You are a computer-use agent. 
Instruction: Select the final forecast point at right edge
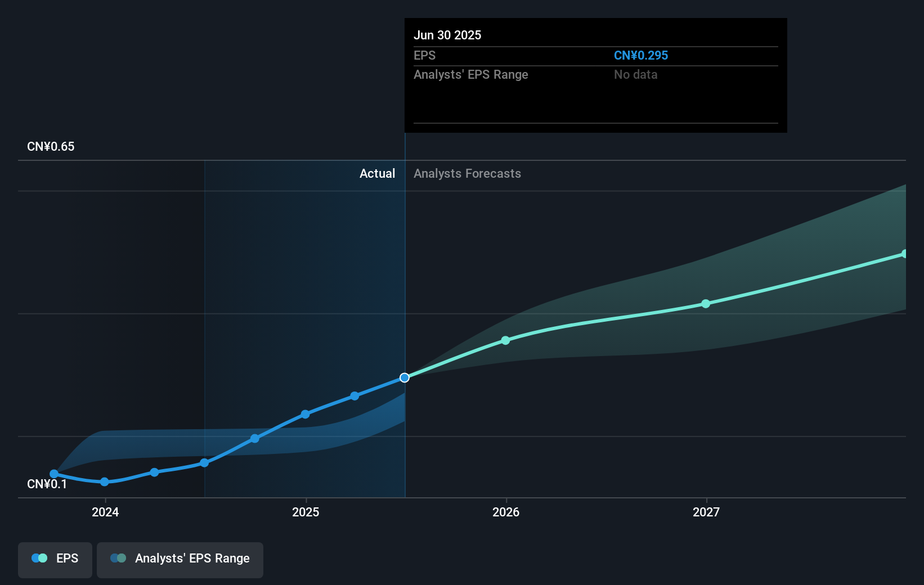pos(904,254)
